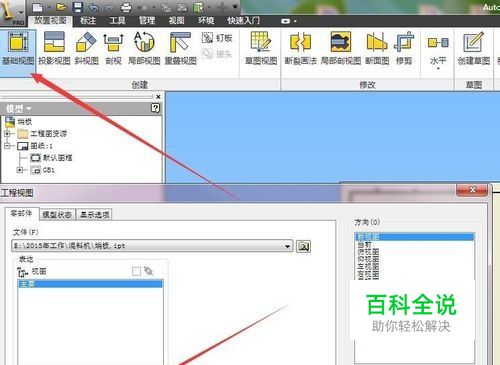Select the 修剪 crop tool
The image size is (500, 365).
pyautogui.click(x=404, y=48)
